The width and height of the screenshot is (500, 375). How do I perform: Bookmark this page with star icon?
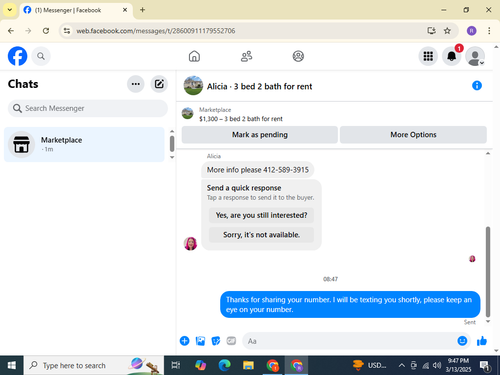(447, 31)
